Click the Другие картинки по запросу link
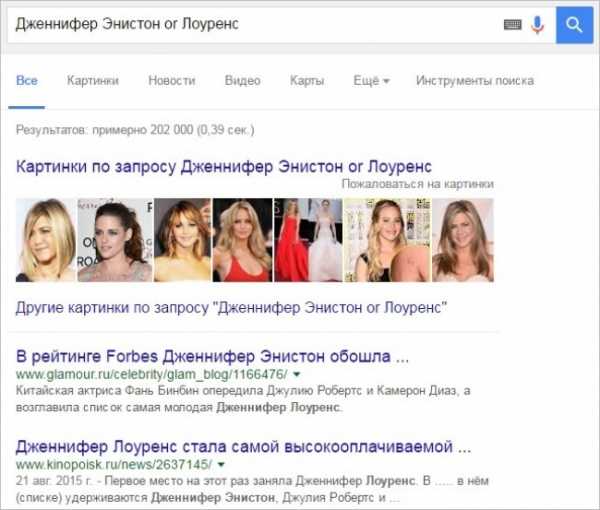This screenshot has width=600, height=510. point(231,306)
